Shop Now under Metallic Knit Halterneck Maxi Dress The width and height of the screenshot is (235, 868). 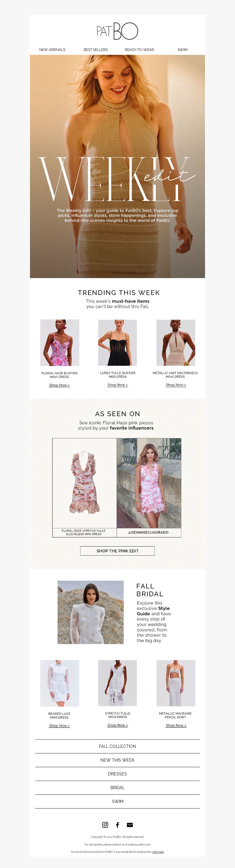(x=176, y=384)
